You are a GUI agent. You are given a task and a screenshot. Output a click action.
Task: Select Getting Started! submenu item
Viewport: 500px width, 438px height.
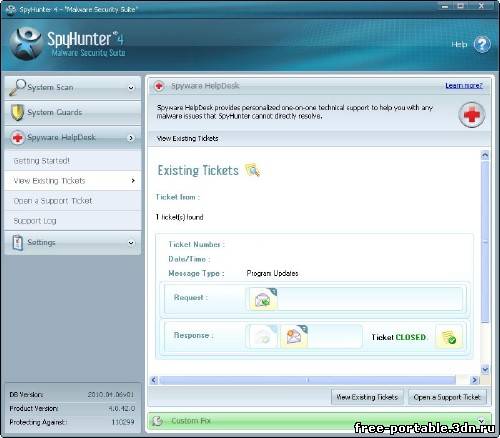pos(73,161)
